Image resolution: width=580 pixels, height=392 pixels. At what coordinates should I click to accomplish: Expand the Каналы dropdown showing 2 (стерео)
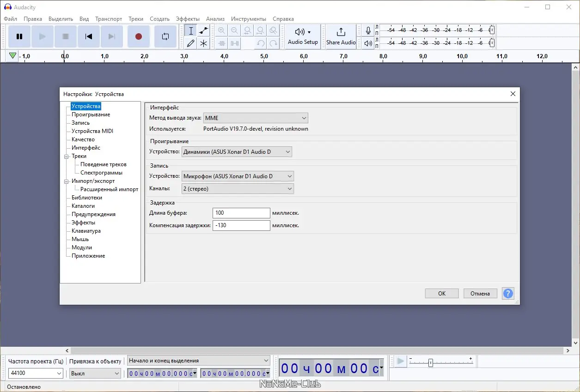(238, 189)
